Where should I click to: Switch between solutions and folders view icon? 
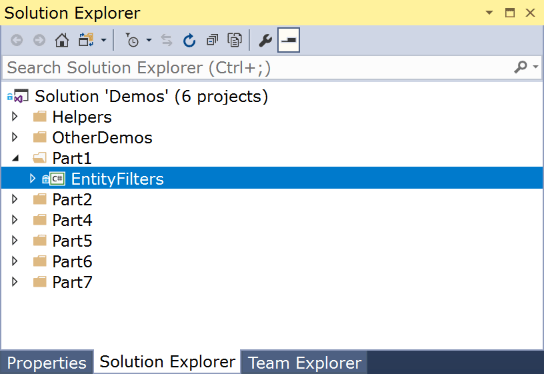[x=86, y=41]
